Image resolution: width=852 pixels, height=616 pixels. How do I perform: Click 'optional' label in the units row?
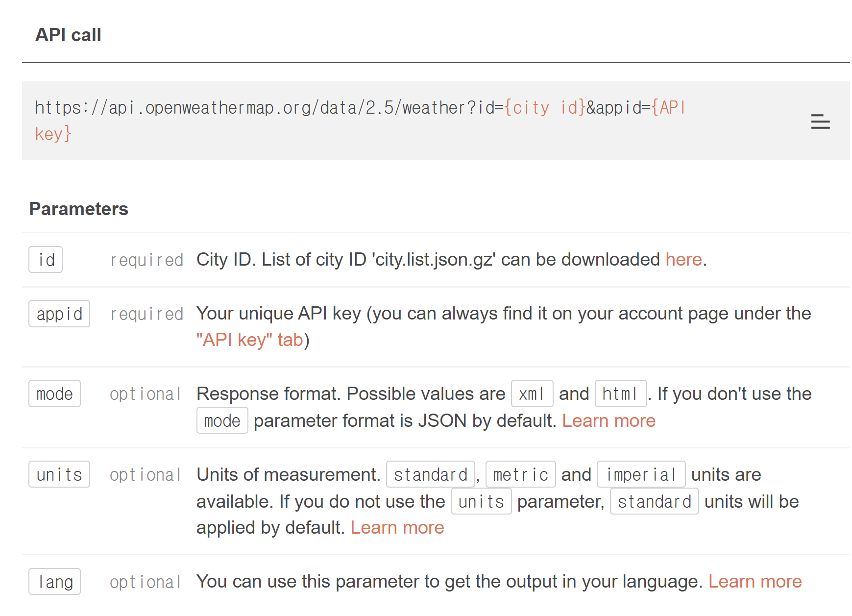click(x=146, y=475)
